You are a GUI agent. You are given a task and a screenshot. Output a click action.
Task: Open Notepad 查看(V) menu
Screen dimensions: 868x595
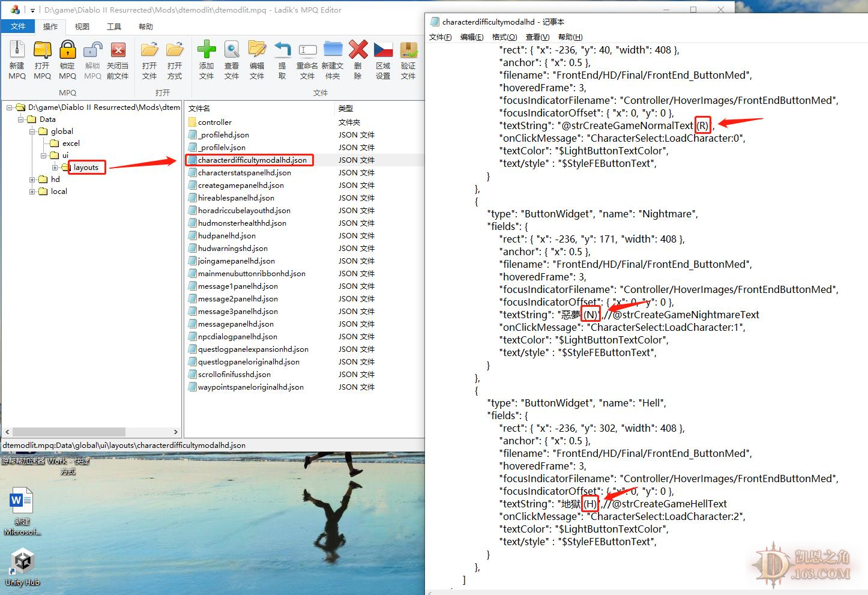click(537, 37)
